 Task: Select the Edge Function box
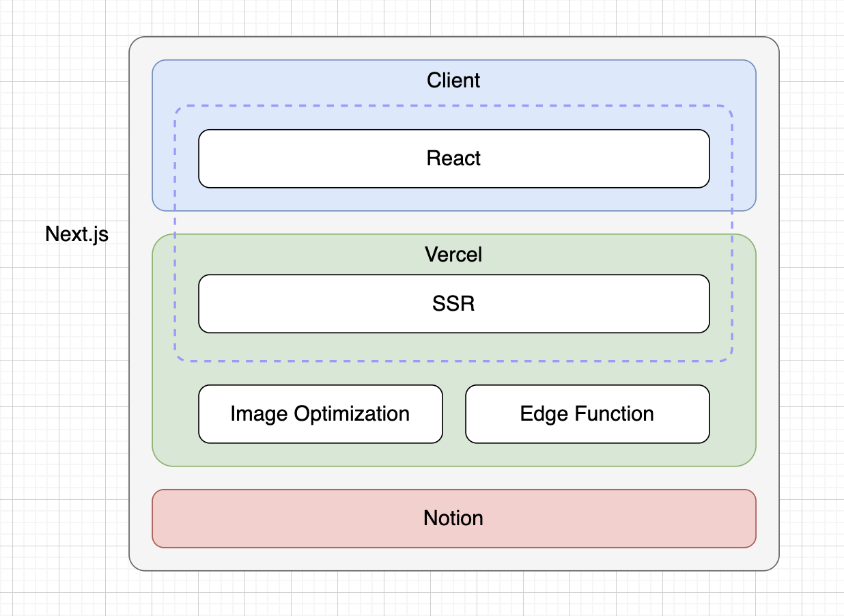click(587, 414)
